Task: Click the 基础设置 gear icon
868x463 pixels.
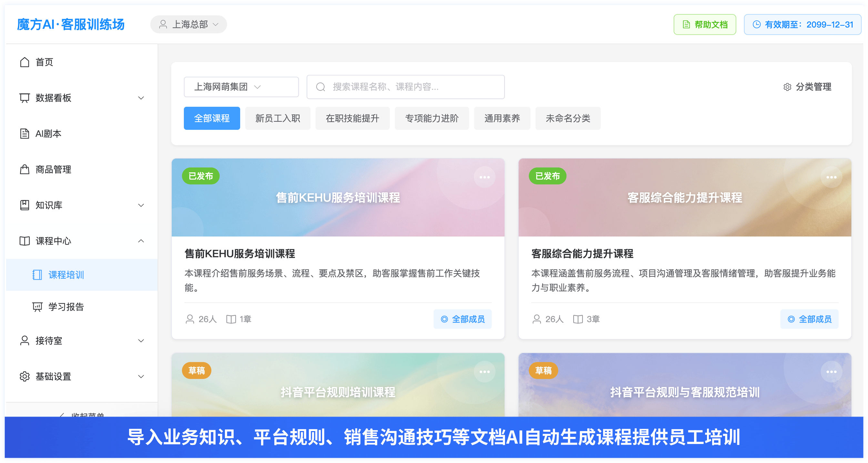Action: tap(25, 376)
